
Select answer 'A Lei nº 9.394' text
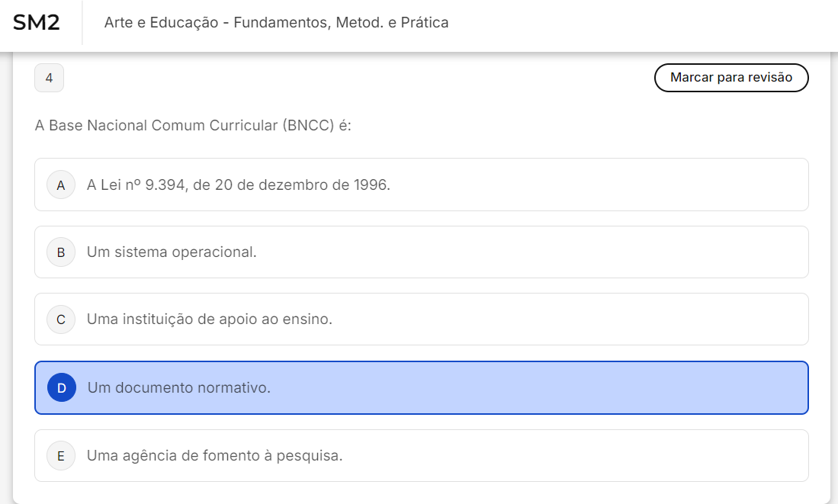[x=137, y=185]
